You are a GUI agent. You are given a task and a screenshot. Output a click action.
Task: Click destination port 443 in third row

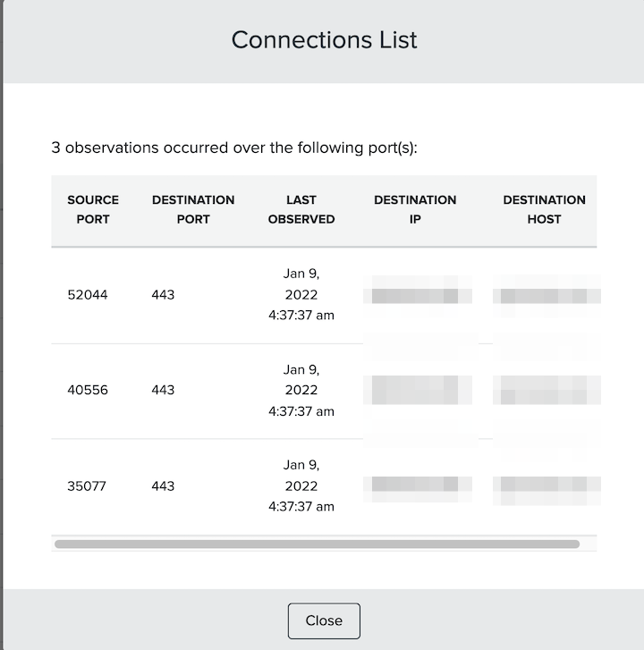point(163,485)
